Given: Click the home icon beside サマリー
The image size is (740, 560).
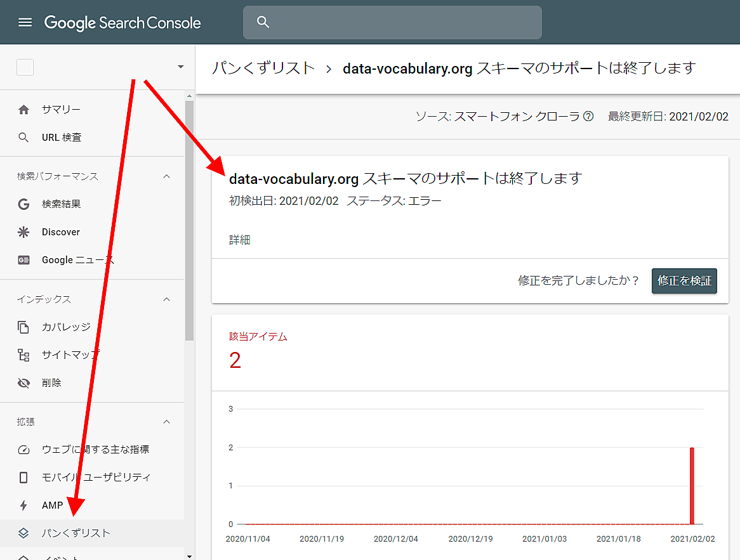Looking at the screenshot, I should (x=24, y=110).
